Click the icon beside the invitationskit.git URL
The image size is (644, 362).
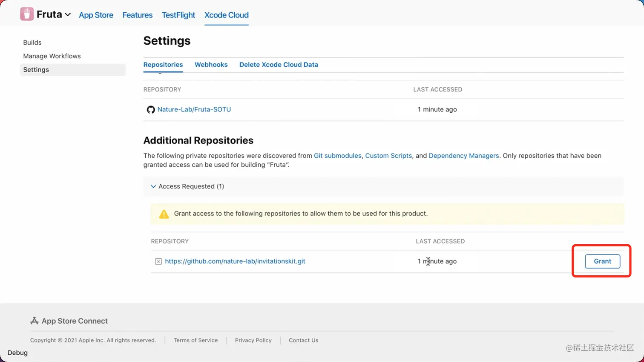(x=158, y=262)
